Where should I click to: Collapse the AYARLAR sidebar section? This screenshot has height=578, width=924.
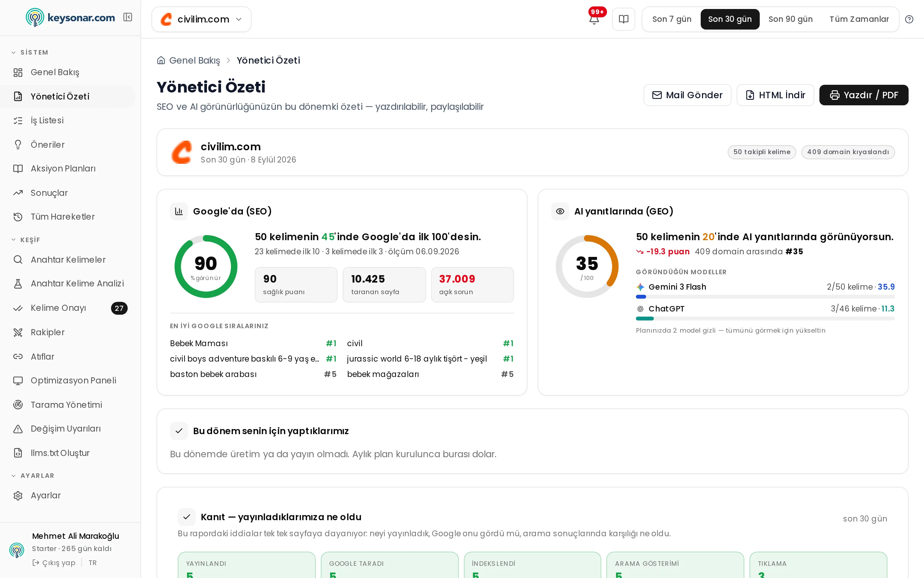pos(33,476)
